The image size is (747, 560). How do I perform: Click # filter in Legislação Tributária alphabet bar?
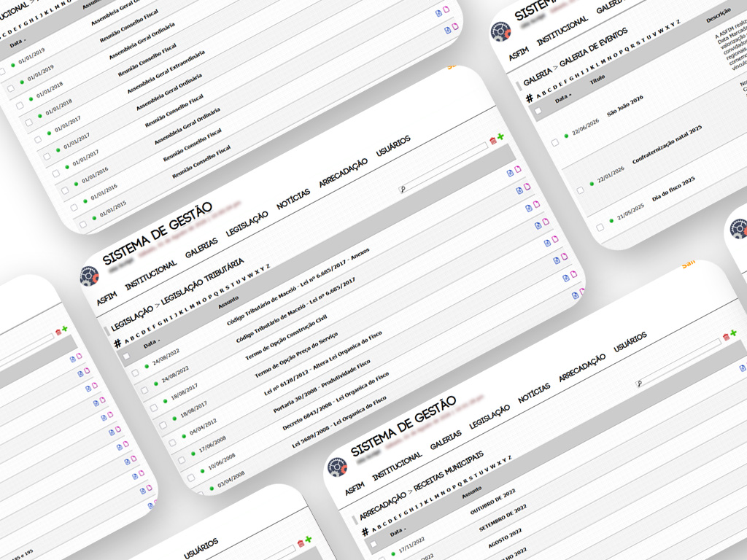[117, 343]
